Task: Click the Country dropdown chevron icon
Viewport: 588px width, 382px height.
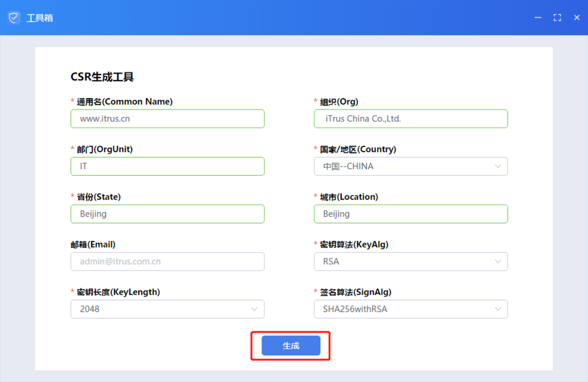Action: tap(498, 166)
